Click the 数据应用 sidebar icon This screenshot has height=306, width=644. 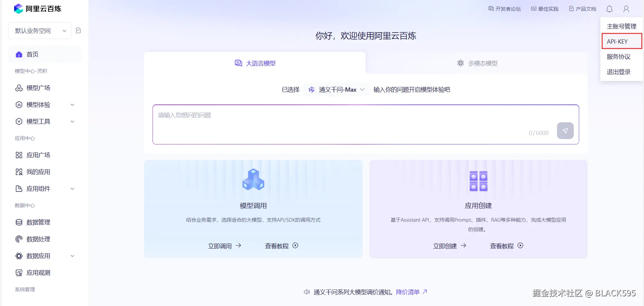[19, 256]
